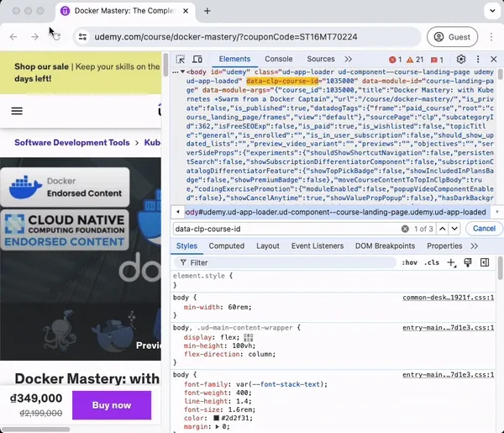Image resolution: width=504 pixels, height=433 pixels.
Task: Open the Computed styles tab
Action: [x=226, y=246]
